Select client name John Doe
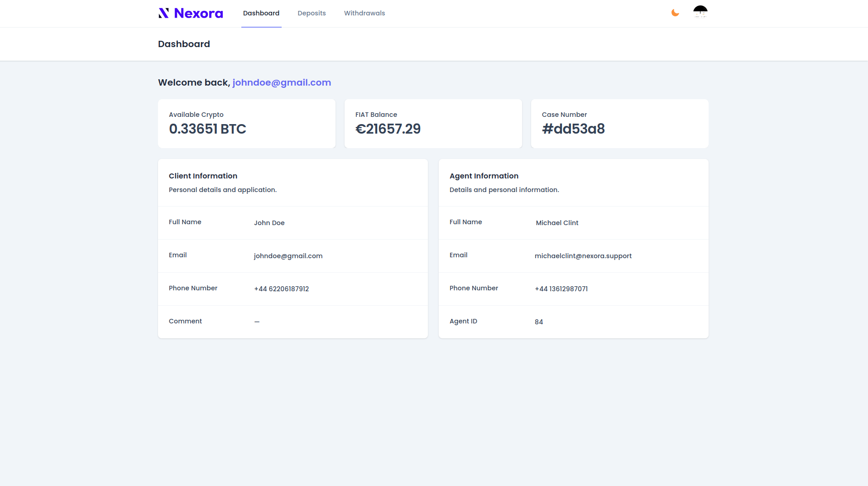The height and width of the screenshot is (486, 868). click(x=269, y=223)
